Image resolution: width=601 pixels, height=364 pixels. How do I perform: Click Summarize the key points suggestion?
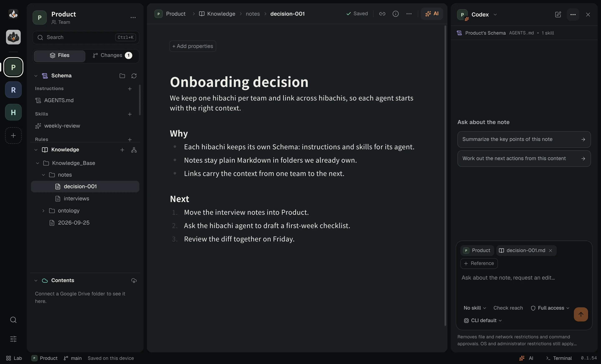524,139
